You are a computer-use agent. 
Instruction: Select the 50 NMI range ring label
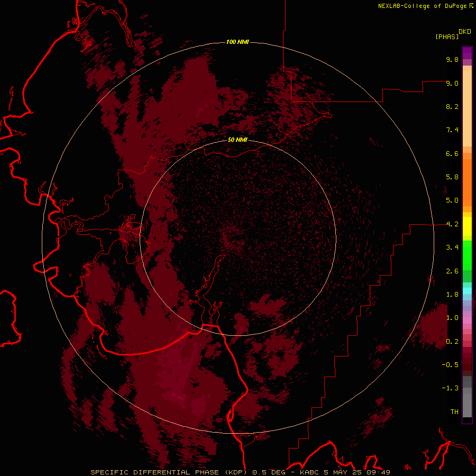coord(237,140)
